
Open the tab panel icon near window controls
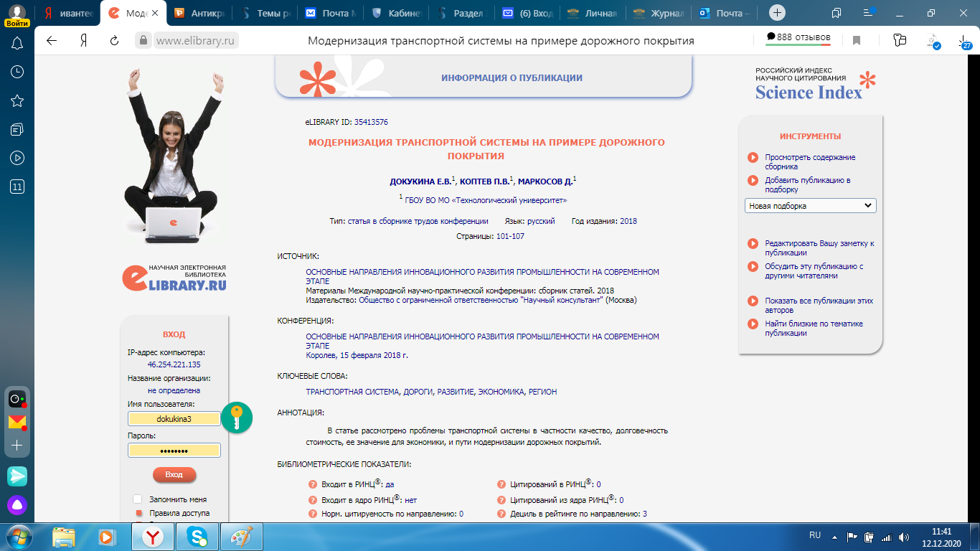point(837,13)
